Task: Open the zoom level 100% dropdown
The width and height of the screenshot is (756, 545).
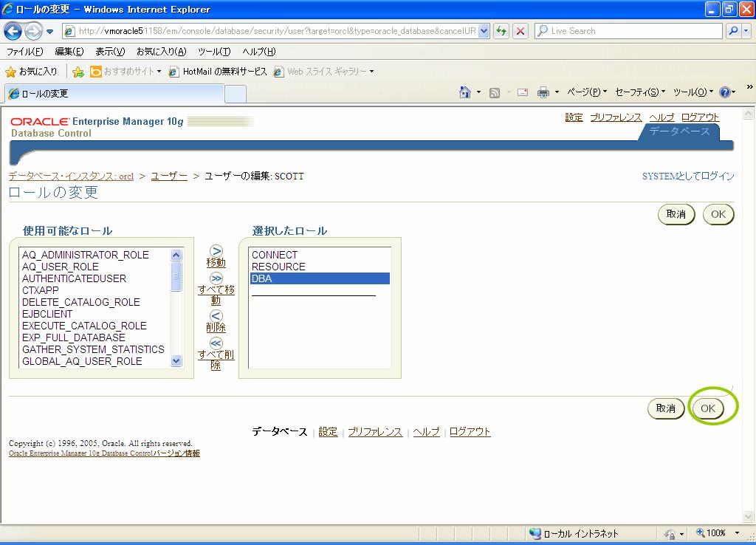Action: click(x=737, y=533)
